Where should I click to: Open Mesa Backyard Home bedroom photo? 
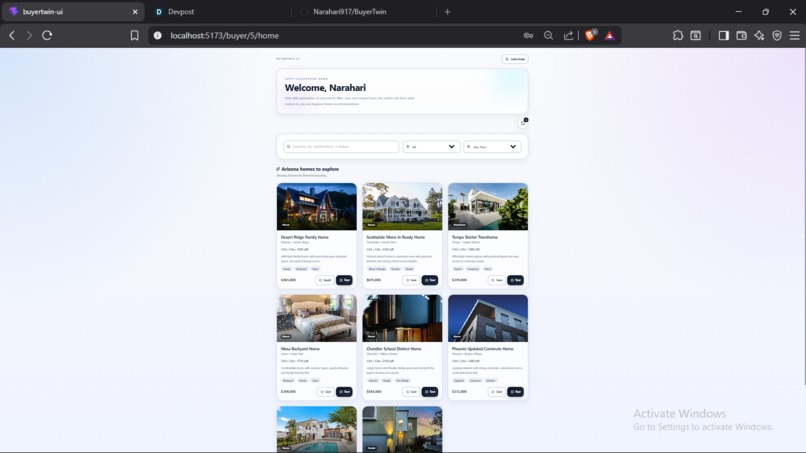click(317, 318)
